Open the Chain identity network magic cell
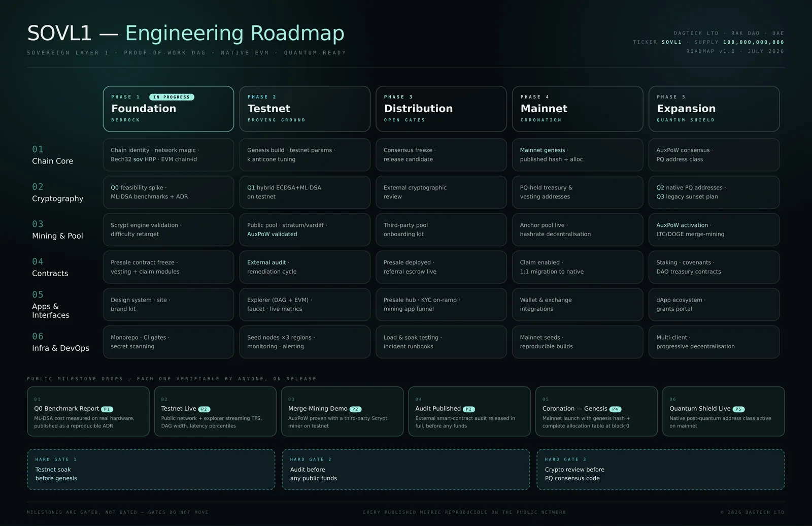Viewport: 812px width, 526px height. click(168, 155)
